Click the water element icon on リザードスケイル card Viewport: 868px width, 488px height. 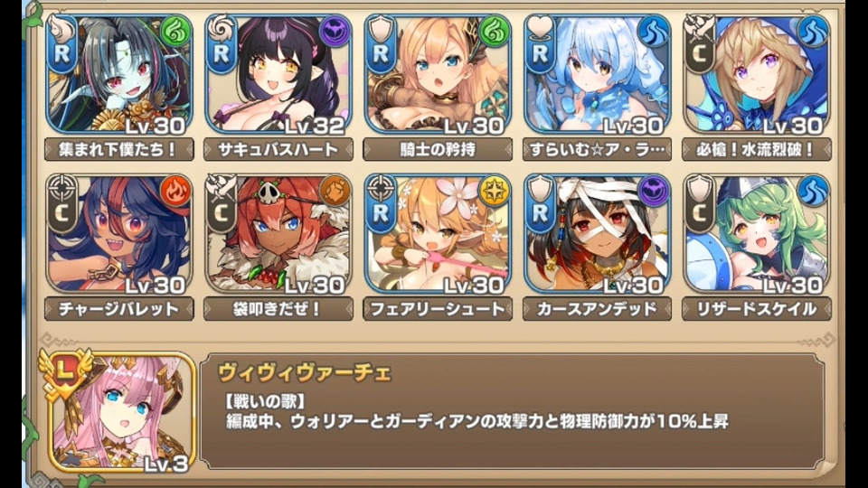pyautogui.click(x=813, y=192)
